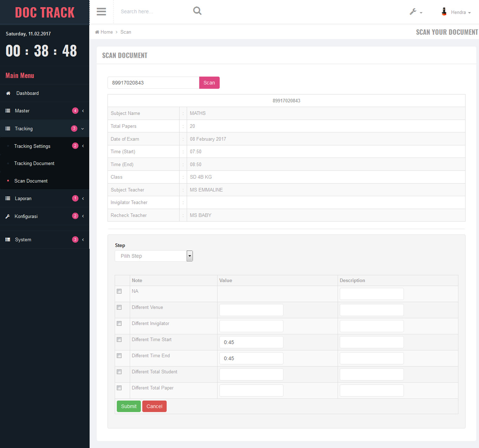Click the Dashboard home icon in sidebar
The width and height of the screenshot is (479, 448).
[8, 93]
